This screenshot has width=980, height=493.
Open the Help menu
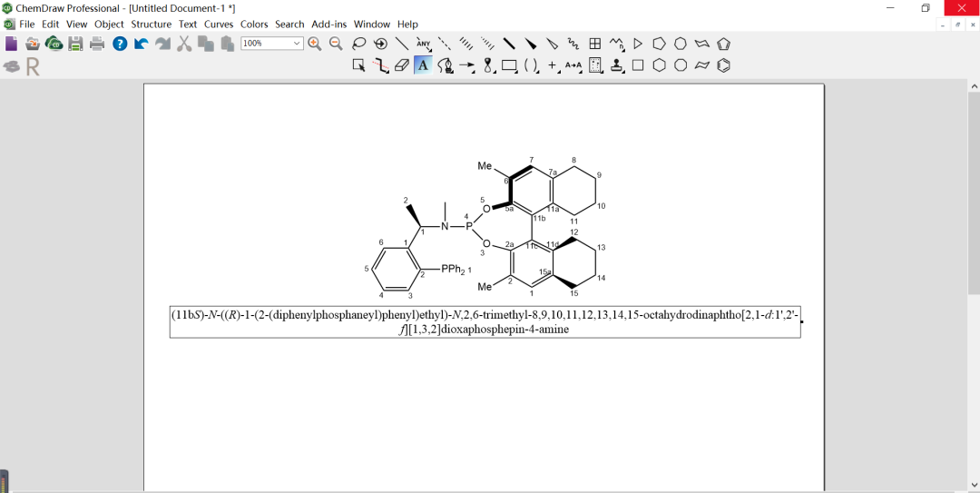407,25
